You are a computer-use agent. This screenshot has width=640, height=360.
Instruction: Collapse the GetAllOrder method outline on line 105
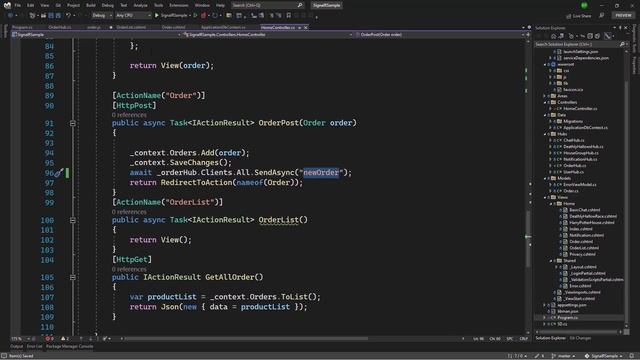tap(72, 278)
